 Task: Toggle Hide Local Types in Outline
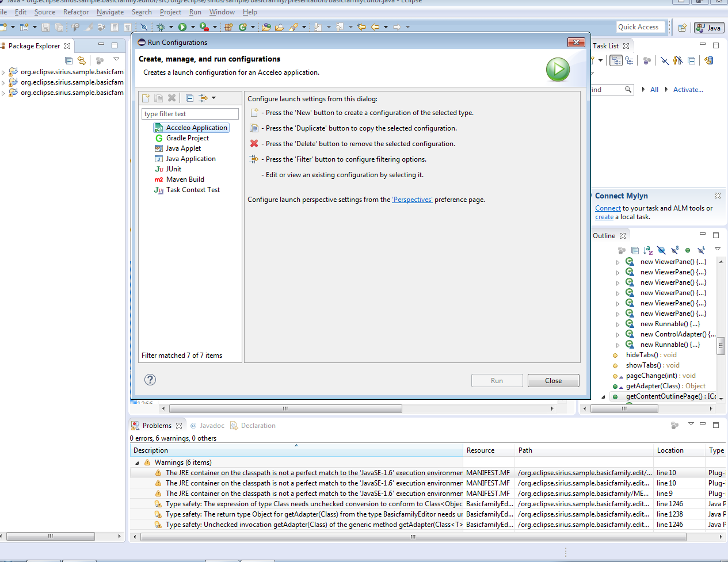click(x=701, y=250)
